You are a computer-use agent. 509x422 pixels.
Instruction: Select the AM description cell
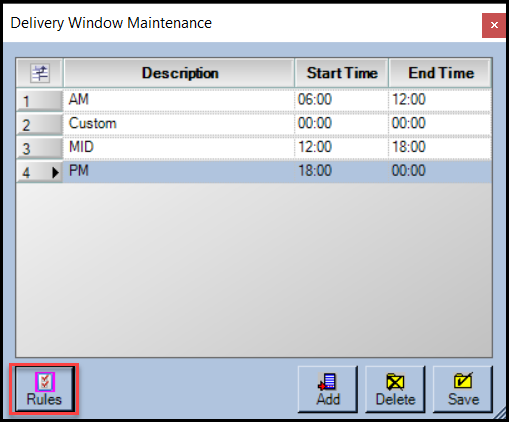pos(179,100)
